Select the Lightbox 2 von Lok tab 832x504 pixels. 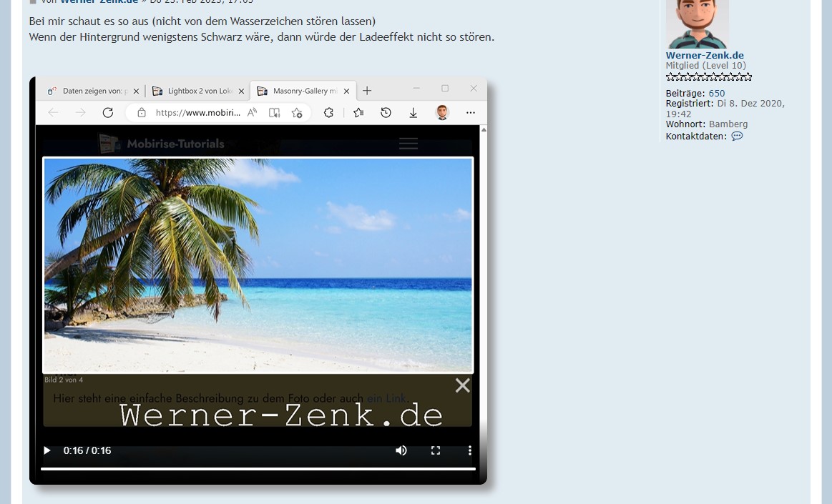click(x=198, y=92)
